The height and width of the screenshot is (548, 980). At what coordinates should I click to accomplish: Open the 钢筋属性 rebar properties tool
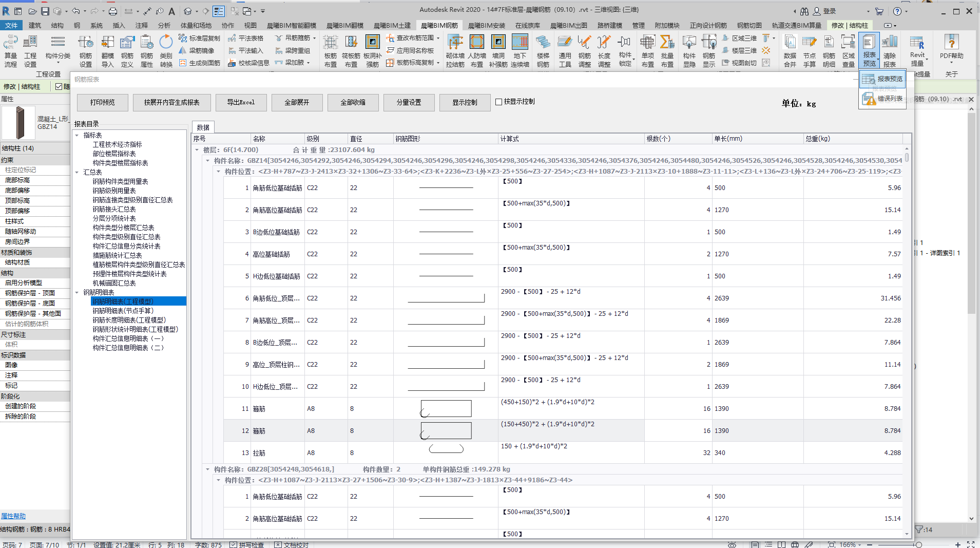tap(147, 51)
